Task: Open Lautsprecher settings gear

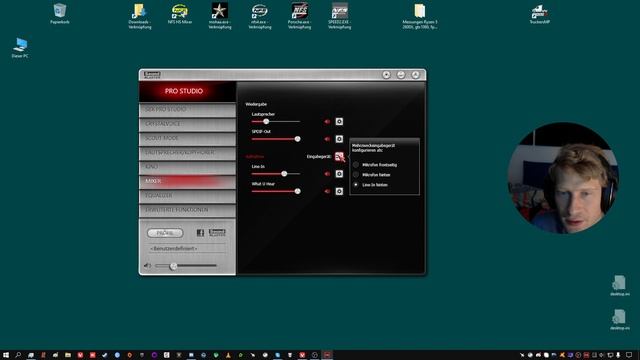Action: click(x=339, y=122)
